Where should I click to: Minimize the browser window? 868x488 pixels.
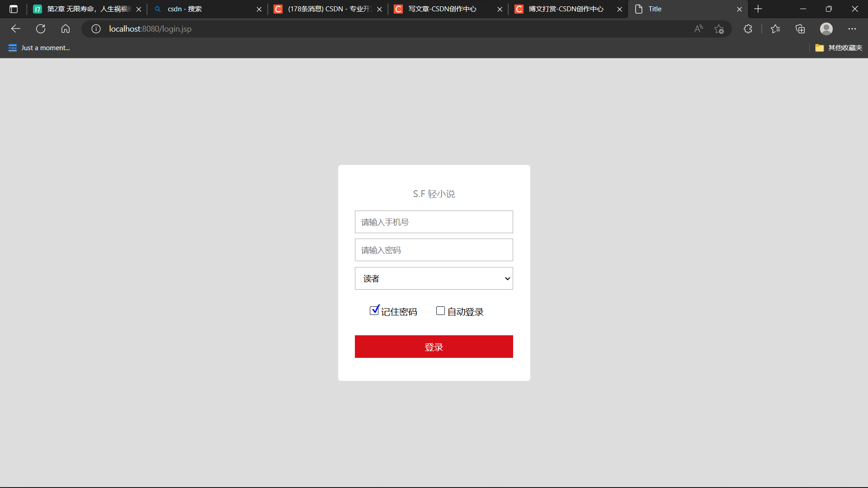click(x=803, y=9)
